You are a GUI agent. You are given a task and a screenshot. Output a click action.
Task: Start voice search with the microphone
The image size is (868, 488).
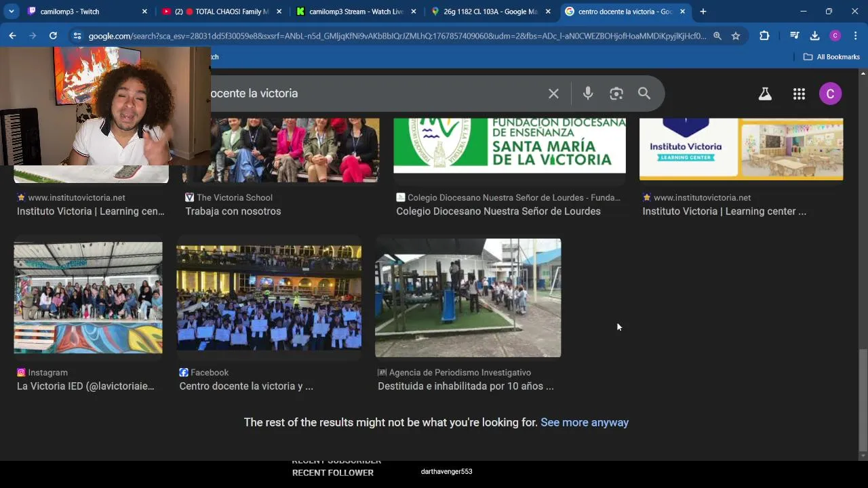pos(588,94)
